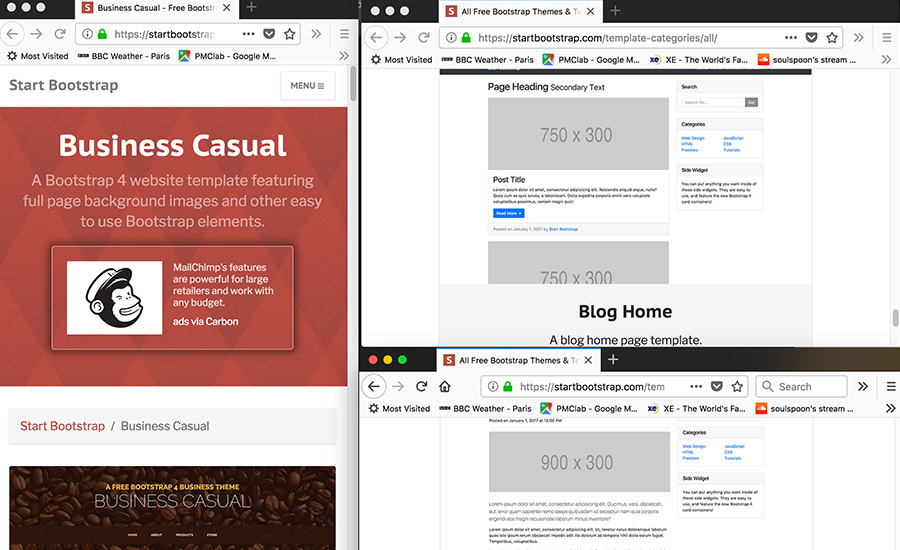Open Most Visited in top-right window's bookmarks bar

401,59
